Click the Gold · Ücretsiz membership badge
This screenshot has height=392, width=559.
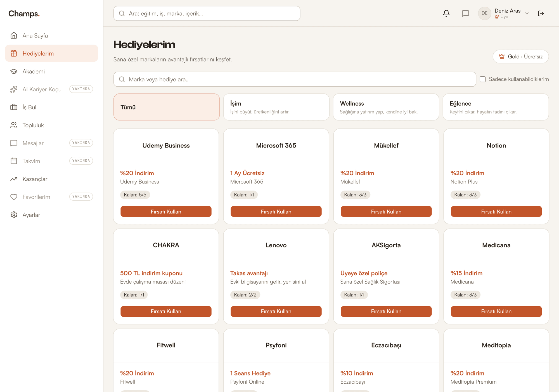[521, 56]
